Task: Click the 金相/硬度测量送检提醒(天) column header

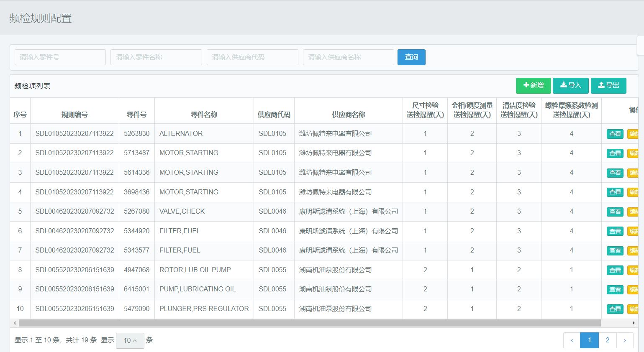Action: 472,110
